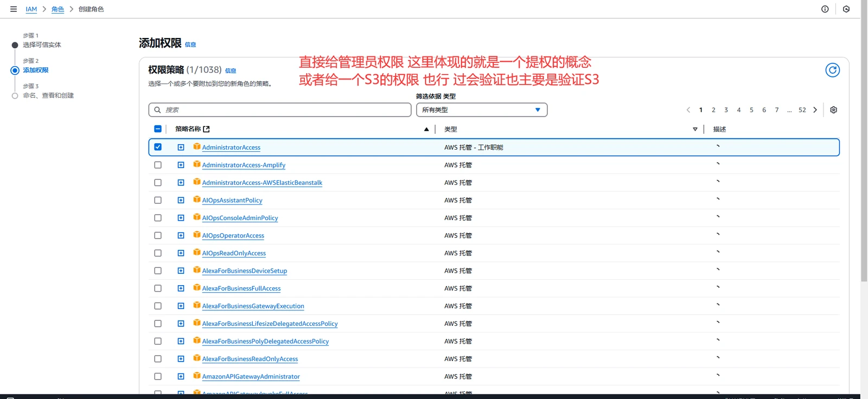868x399 pixels.
Task: Select step 命名、查看和创建
Action: (x=48, y=95)
